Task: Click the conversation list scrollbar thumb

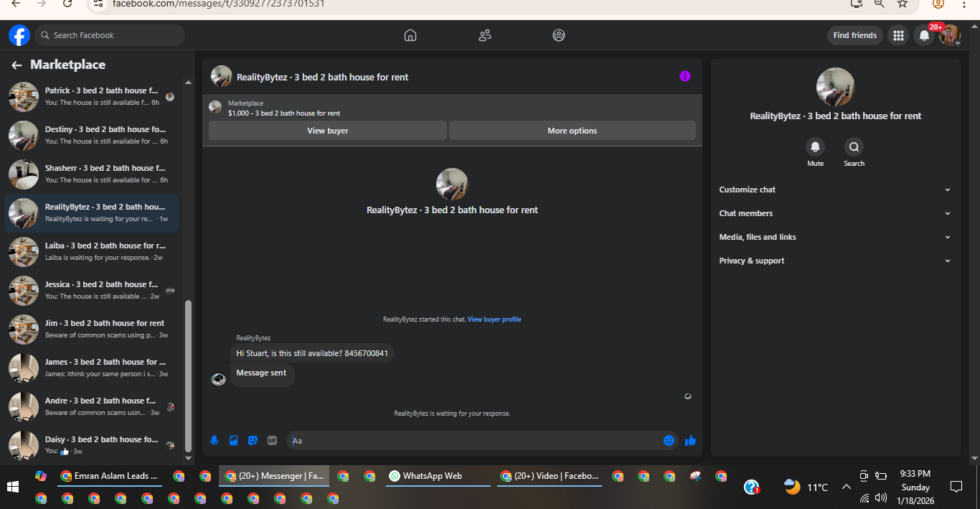Action: [x=189, y=376]
